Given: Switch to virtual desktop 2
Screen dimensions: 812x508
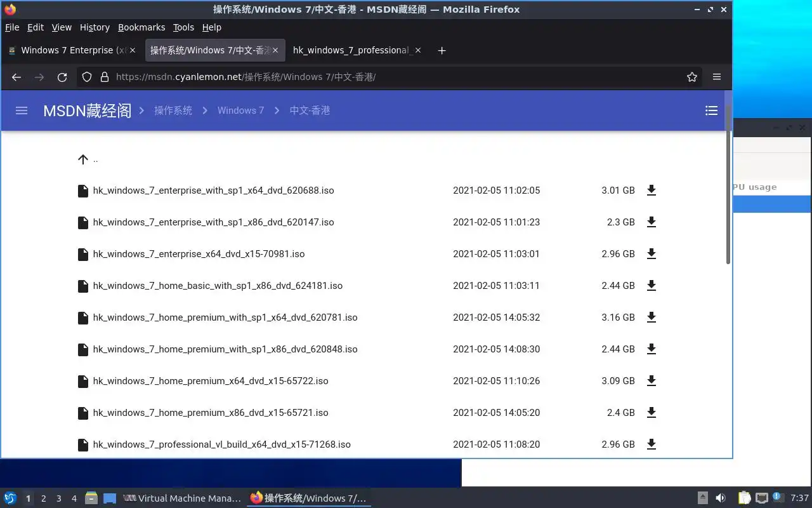Looking at the screenshot, I should (43, 498).
